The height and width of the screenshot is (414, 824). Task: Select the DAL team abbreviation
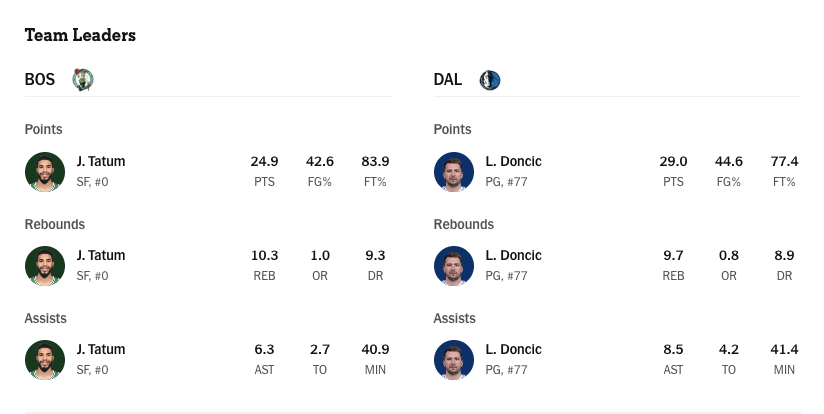coord(448,79)
